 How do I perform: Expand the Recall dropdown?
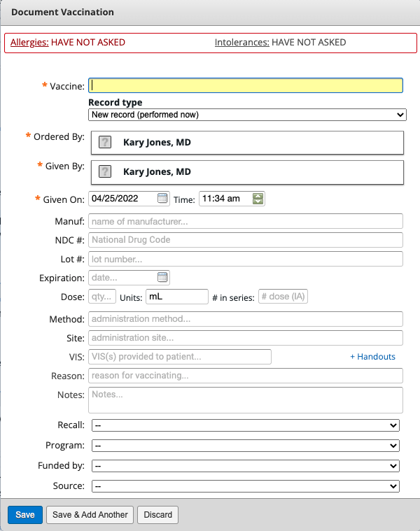click(246, 425)
